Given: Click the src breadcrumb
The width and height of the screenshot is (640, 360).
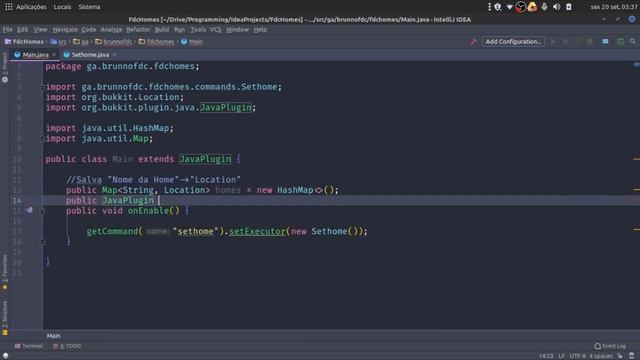Looking at the screenshot, I should pos(58,42).
